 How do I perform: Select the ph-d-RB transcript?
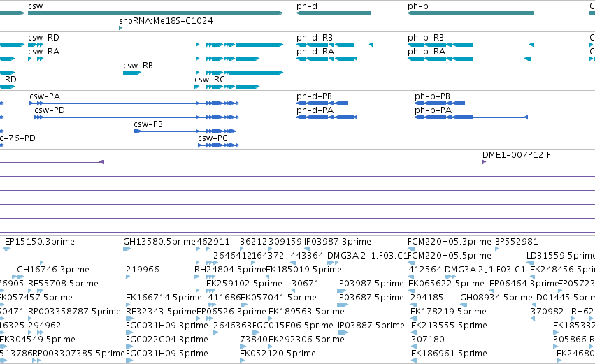[x=334, y=45]
